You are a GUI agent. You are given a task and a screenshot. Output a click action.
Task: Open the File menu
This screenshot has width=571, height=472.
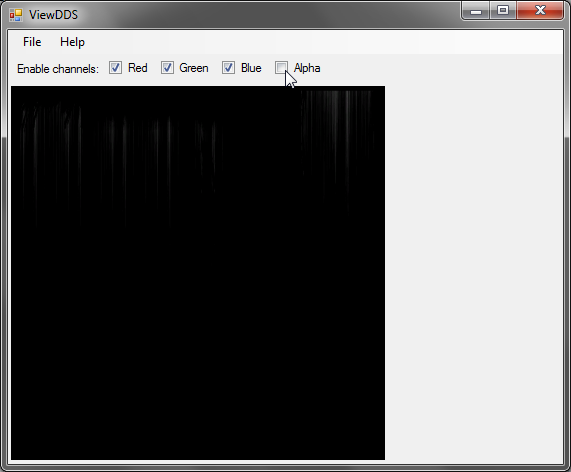(32, 42)
